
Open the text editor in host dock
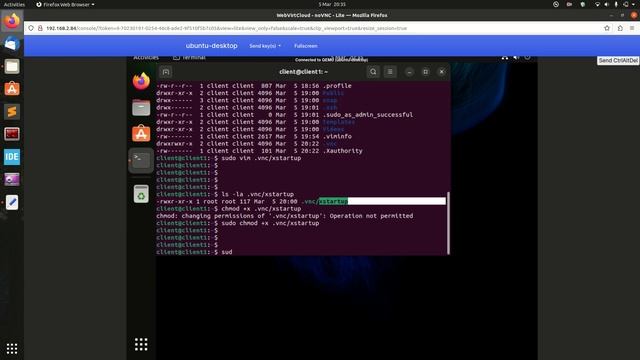pyautogui.click(x=12, y=202)
